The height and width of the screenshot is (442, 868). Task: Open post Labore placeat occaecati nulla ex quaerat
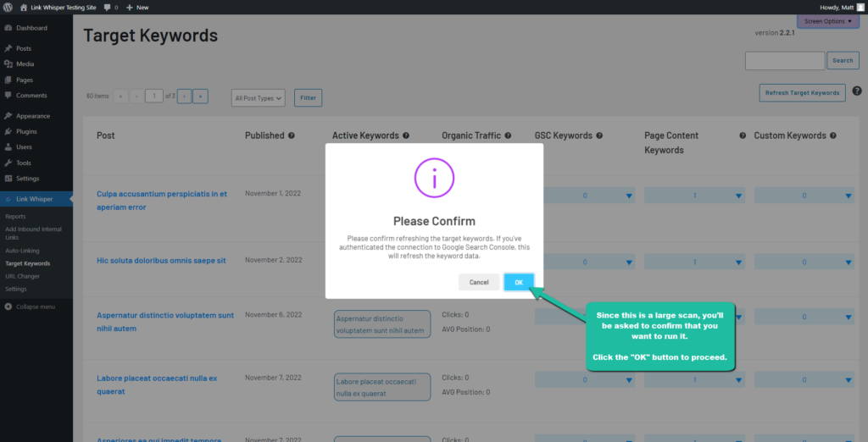[157, 384]
